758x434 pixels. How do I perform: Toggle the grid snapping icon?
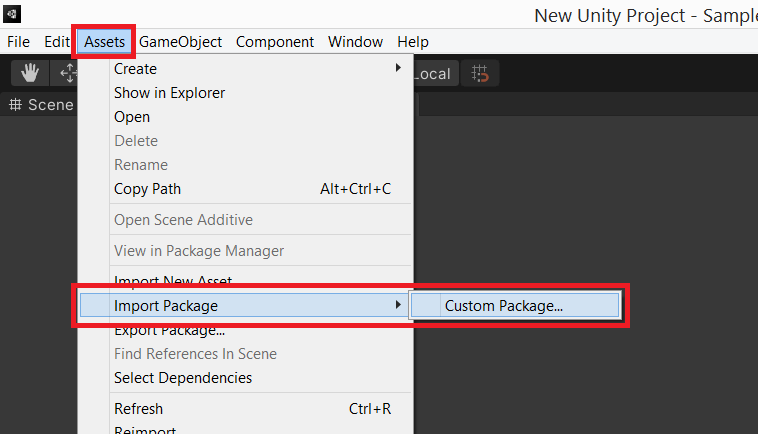coord(481,73)
